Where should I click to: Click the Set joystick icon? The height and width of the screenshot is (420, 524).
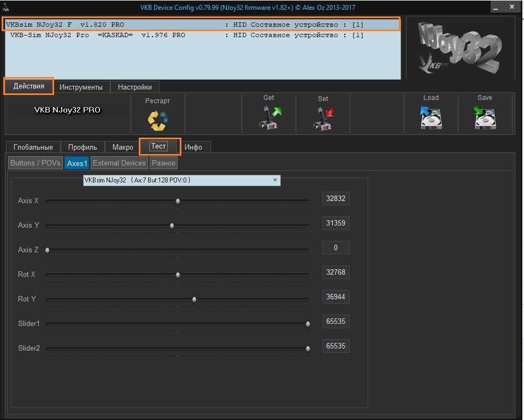tap(323, 119)
